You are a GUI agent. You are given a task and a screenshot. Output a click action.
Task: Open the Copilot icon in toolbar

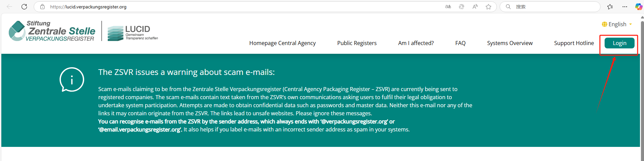(x=639, y=7)
